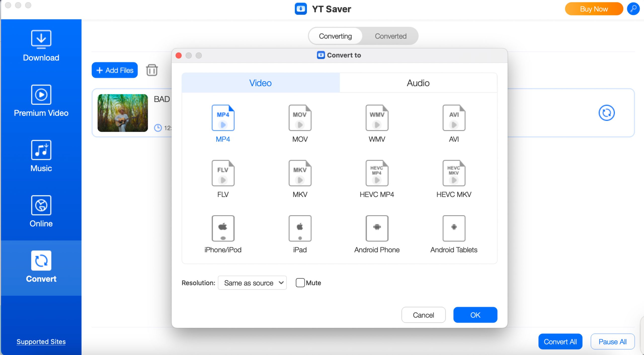The image size is (644, 355).
Task: Click the OK button
Action: click(x=475, y=315)
